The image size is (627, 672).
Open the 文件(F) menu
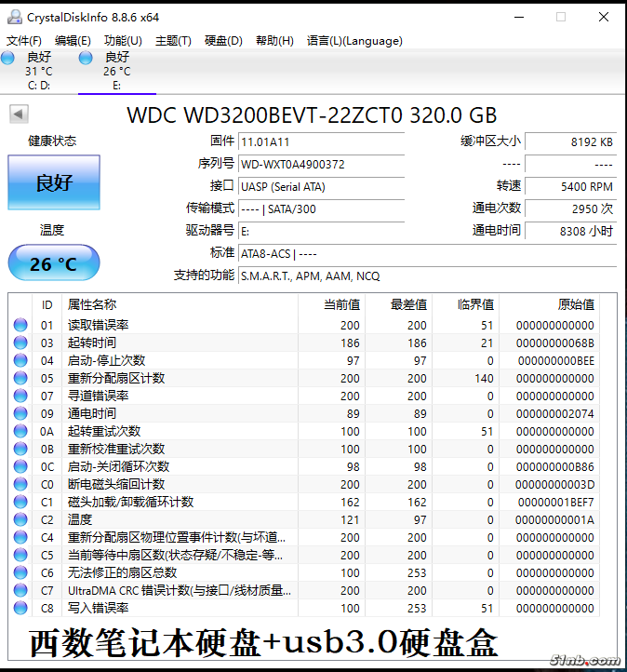tap(24, 41)
